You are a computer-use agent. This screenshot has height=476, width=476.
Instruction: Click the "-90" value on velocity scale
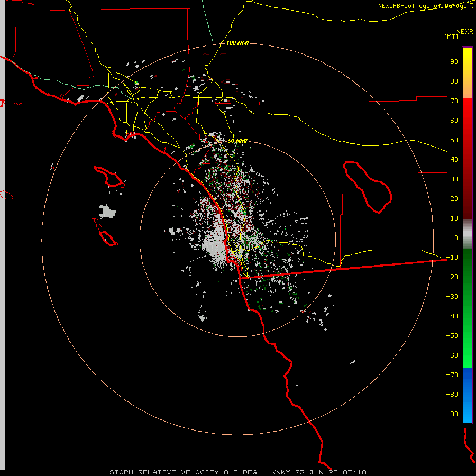(452, 414)
